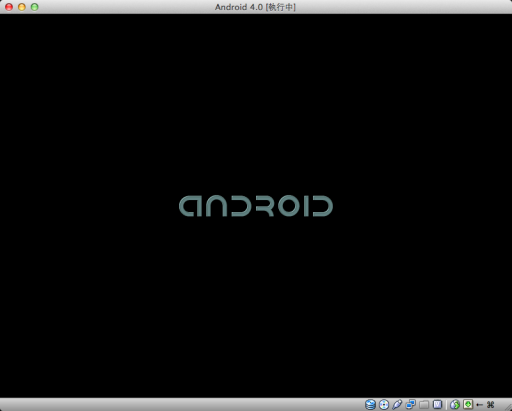This screenshot has width=512, height=411.
Task: Toggle the mouse integration globe icon
Action: 455,405
